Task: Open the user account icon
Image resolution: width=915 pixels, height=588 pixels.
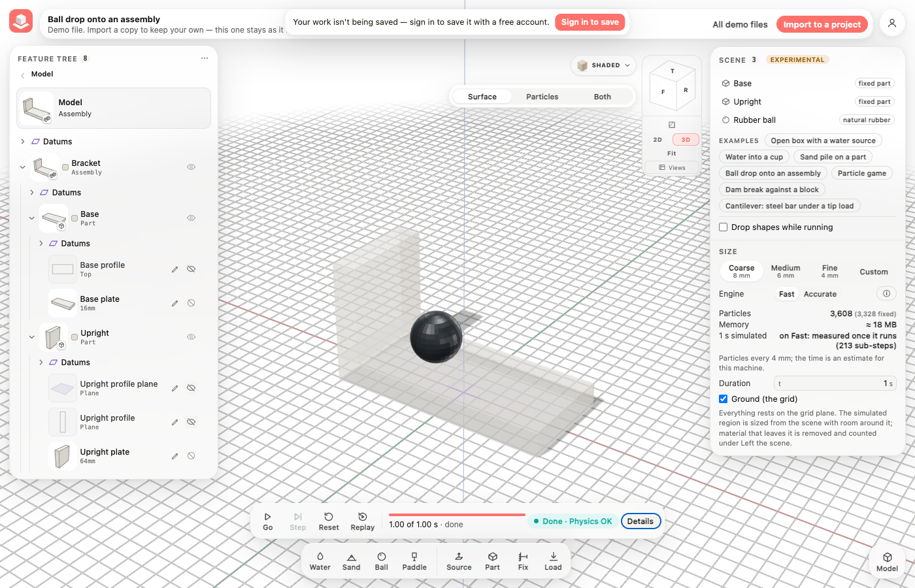Action: click(892, 24)
